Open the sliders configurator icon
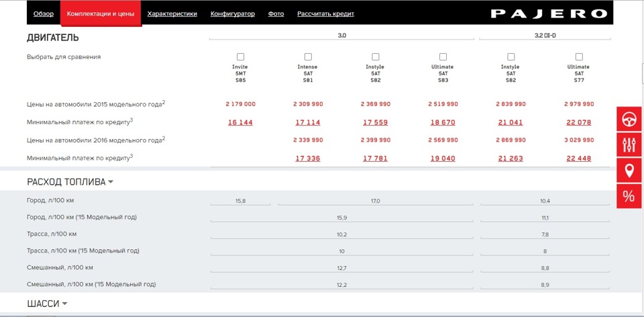 629,144
